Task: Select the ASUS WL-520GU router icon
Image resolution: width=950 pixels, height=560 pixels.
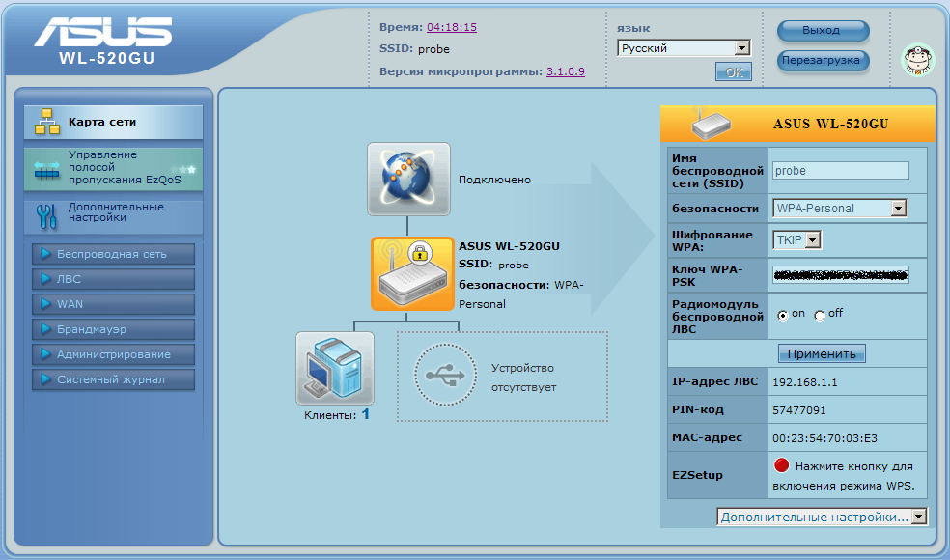Action: point(412,274)
